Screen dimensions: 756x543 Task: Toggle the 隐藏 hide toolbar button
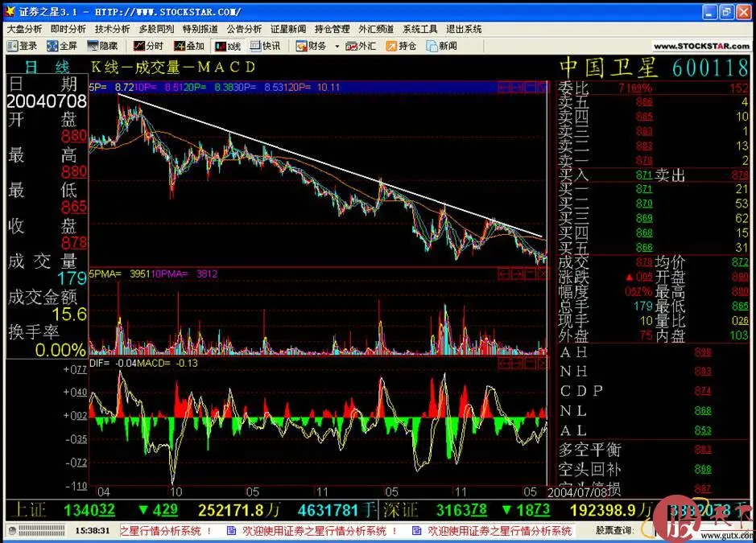pyautogui.click(x=102, y=46)
